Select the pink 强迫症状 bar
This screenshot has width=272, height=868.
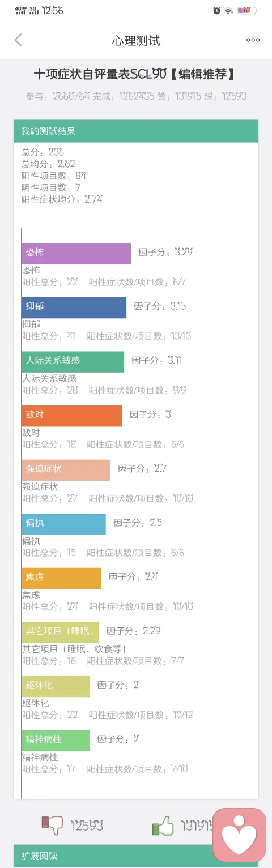point(66,470)
